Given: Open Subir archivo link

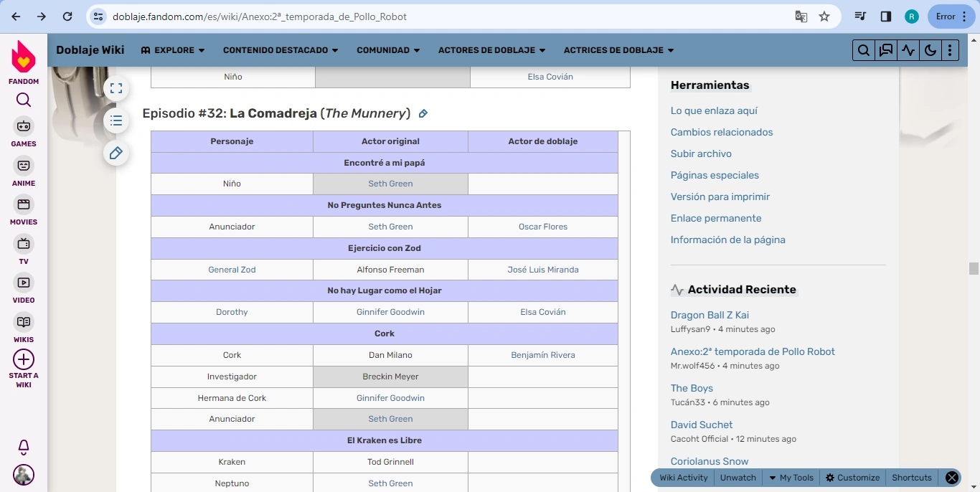Looking at the screenshot, I should (x=701, y=153).
